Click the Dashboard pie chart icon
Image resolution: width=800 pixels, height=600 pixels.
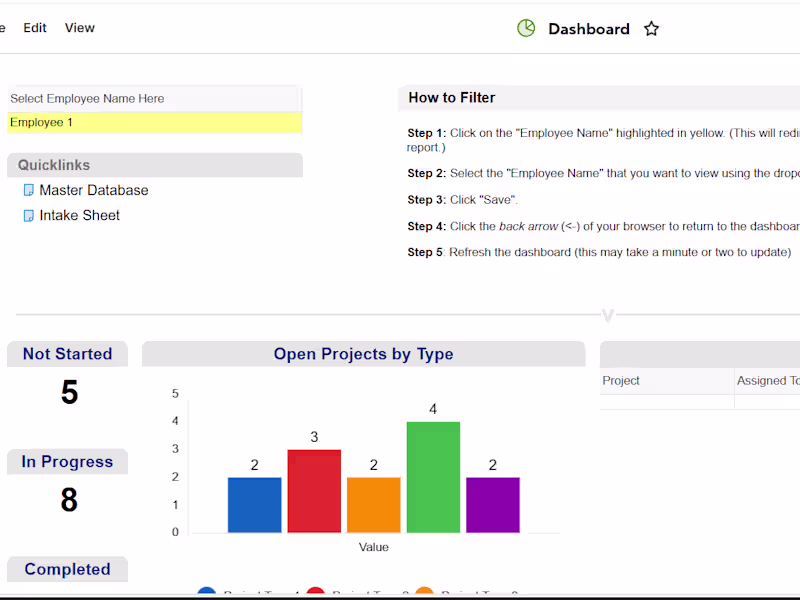point(525,28)
